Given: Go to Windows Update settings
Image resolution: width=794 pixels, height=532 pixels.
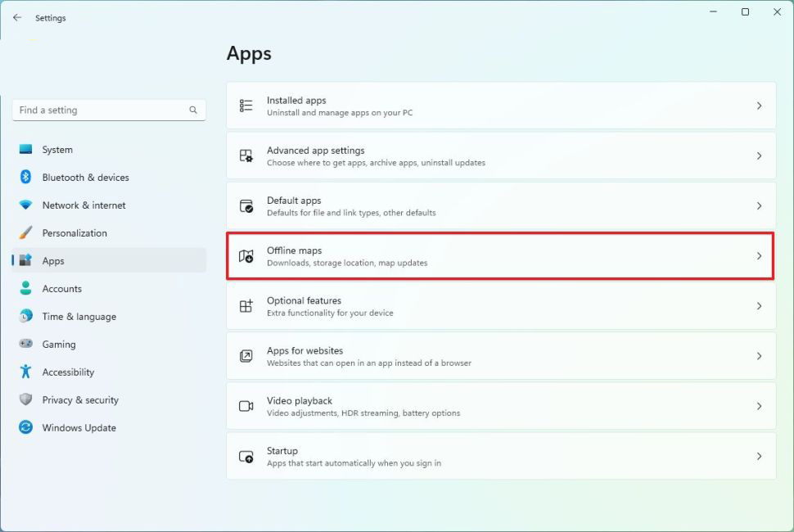Looking at the screenshot, I should coord(79,428).
